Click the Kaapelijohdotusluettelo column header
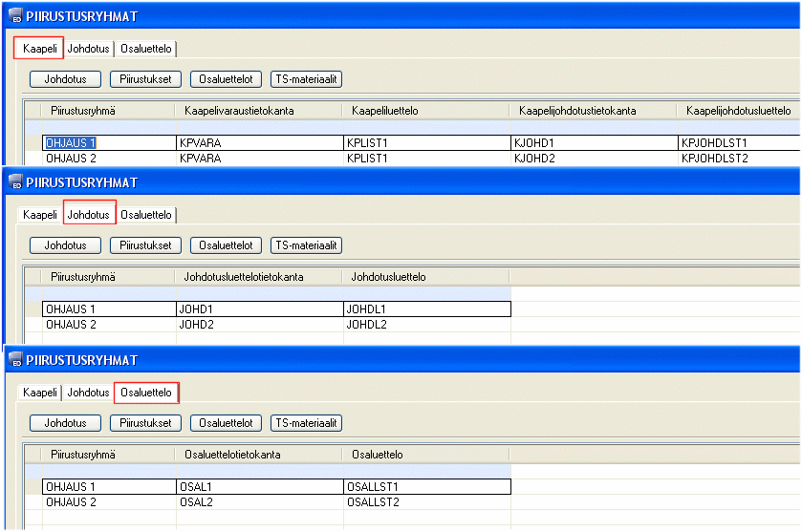 [x=738, y=112]
